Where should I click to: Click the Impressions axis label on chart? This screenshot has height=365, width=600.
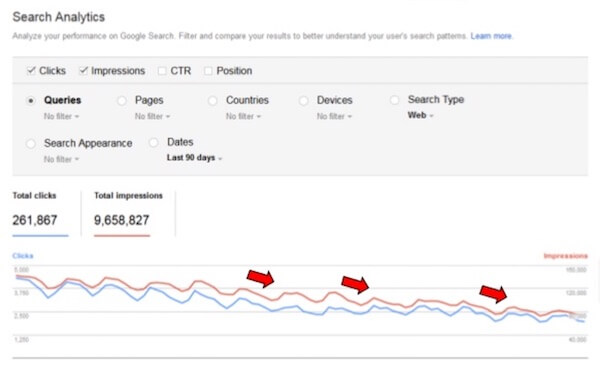(566, 256)
